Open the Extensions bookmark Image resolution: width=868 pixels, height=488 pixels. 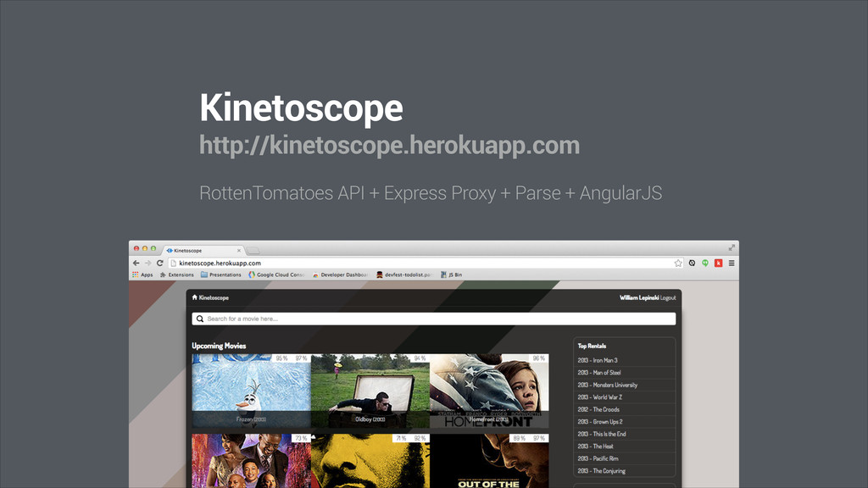(x=177, y=274)
